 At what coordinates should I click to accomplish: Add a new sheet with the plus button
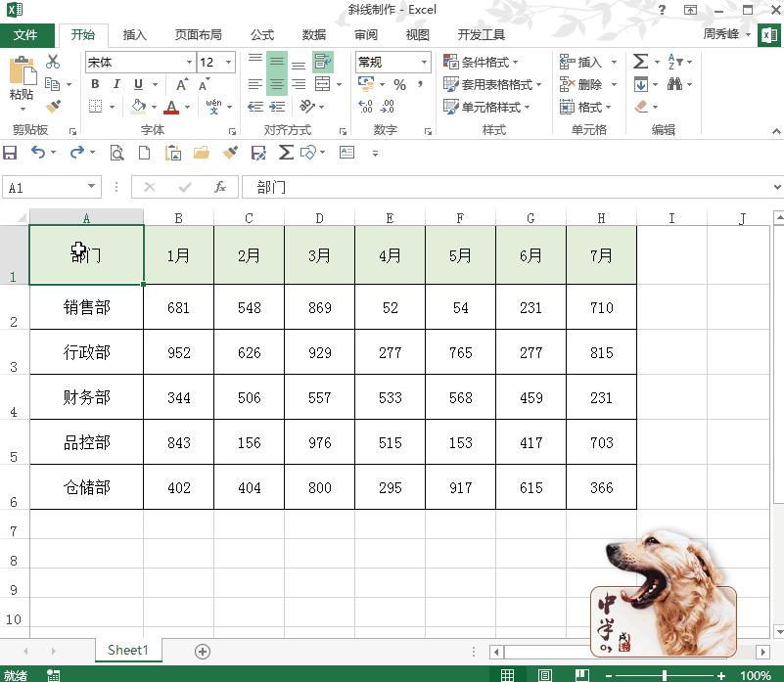pyautogui.click(x=202, y=650)
